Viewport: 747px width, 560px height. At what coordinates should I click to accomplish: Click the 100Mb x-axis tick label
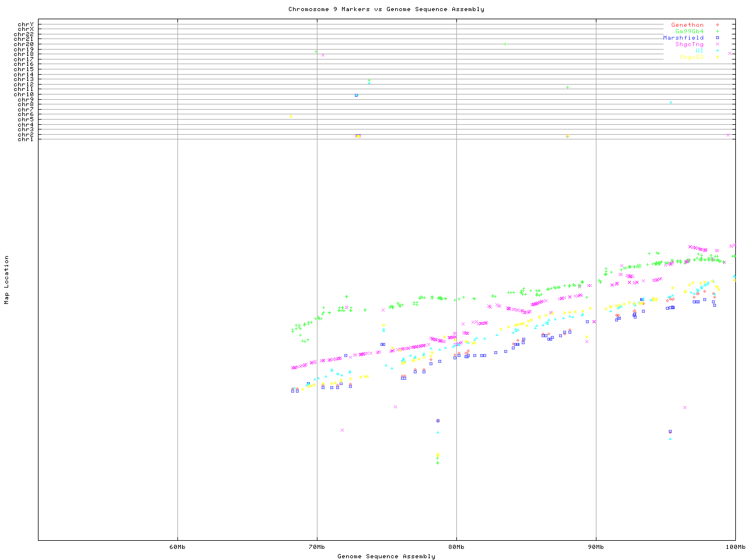pos(735,547)
